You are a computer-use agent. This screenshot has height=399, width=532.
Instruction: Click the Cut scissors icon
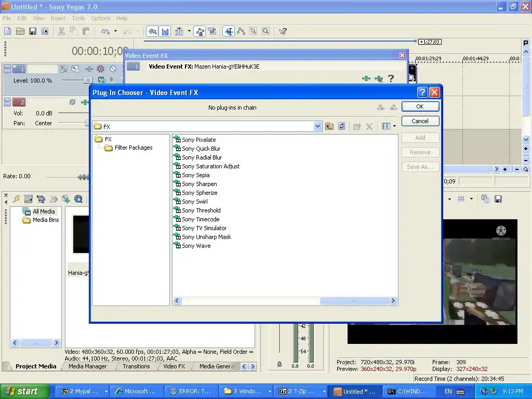(x=61, y=31)
